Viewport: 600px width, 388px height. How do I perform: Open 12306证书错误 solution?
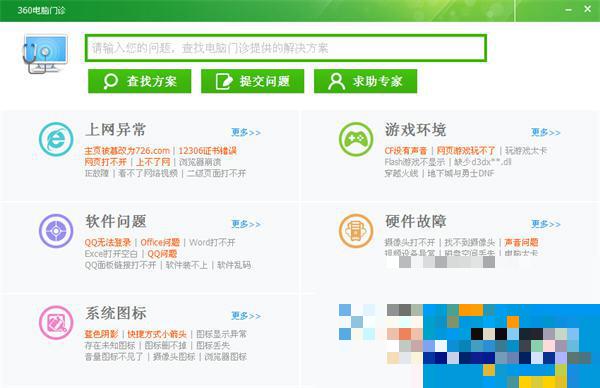click(x=208, y=151)
